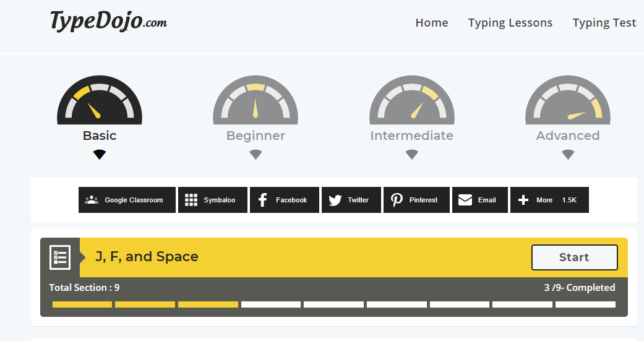Screen dimensions: 644x341
Task: Expand the arrow under Beginner
Action: 255,155
